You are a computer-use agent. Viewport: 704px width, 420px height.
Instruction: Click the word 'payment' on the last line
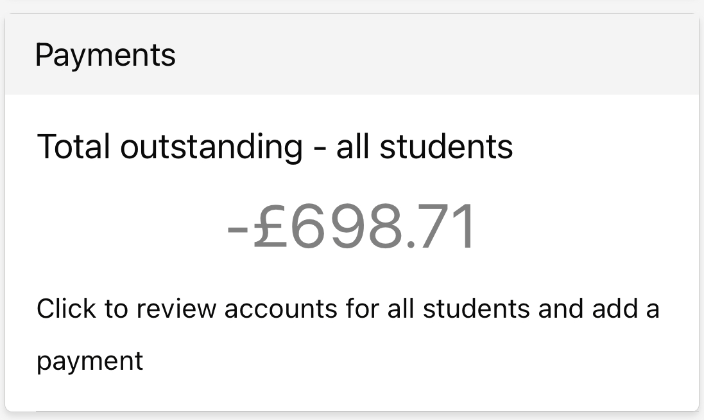(x=90, y=360)
